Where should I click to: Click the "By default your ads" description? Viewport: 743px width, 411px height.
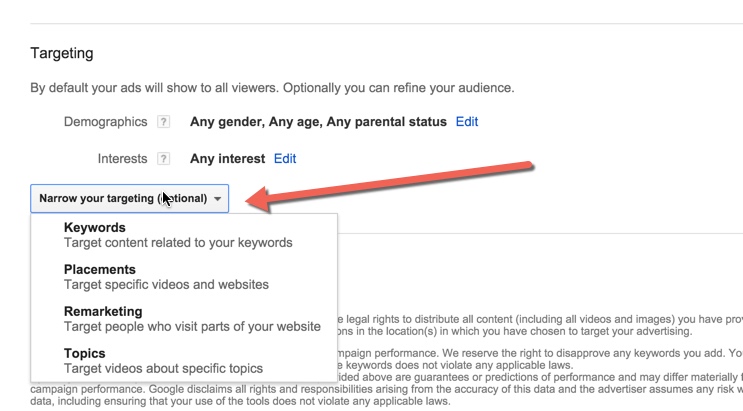pyautogui.click(x=272, y=88)
